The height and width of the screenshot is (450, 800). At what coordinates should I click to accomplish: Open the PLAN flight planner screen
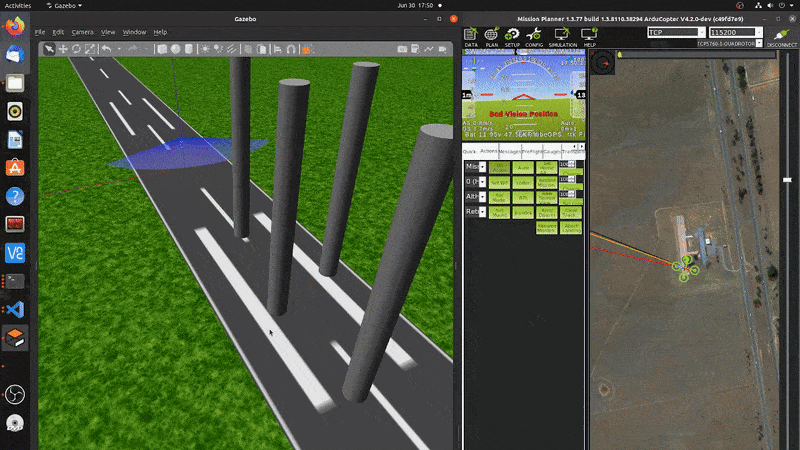pyautogui.click(x=492, y=37)
